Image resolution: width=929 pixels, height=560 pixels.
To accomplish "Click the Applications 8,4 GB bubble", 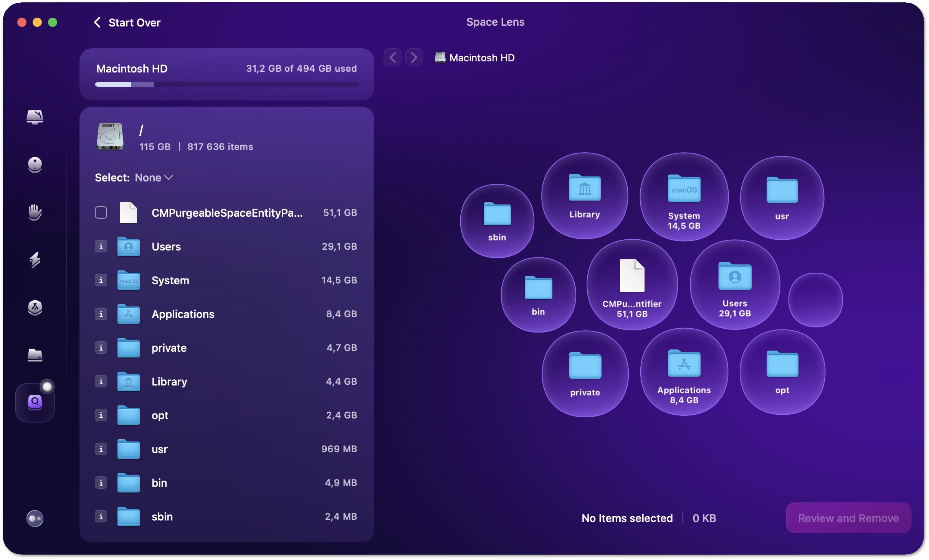I will 684,372.
